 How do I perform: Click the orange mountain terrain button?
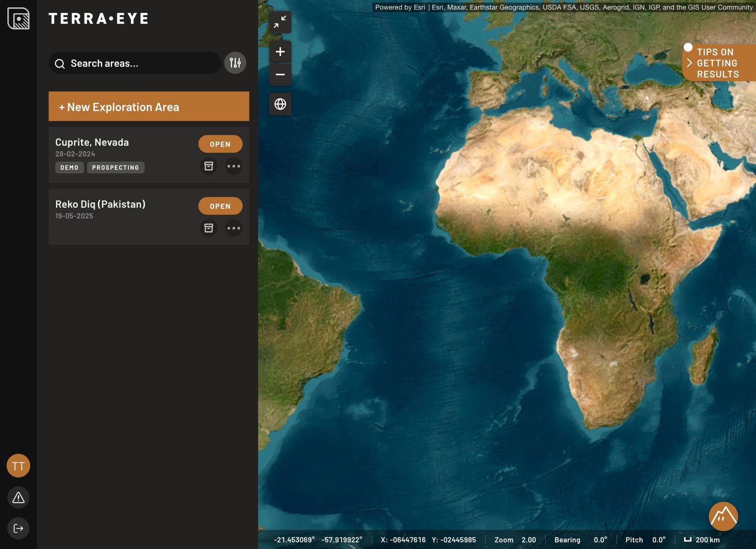(723, 516)
